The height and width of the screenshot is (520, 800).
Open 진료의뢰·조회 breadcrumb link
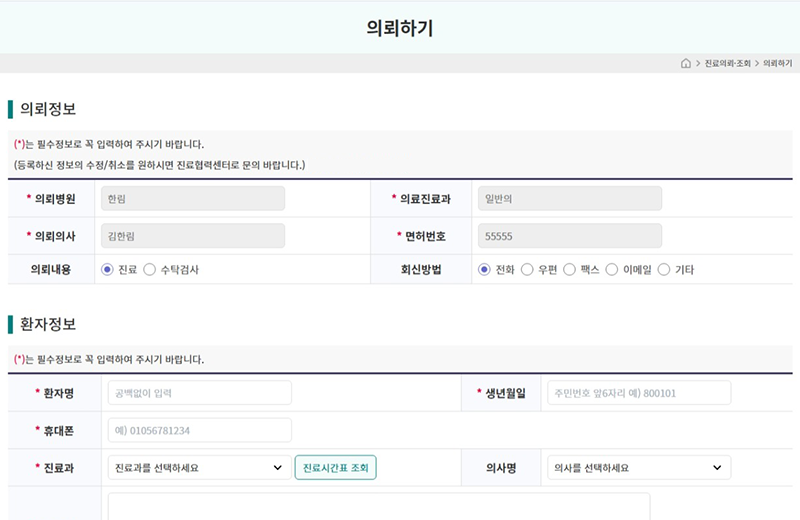coord(727,63)
